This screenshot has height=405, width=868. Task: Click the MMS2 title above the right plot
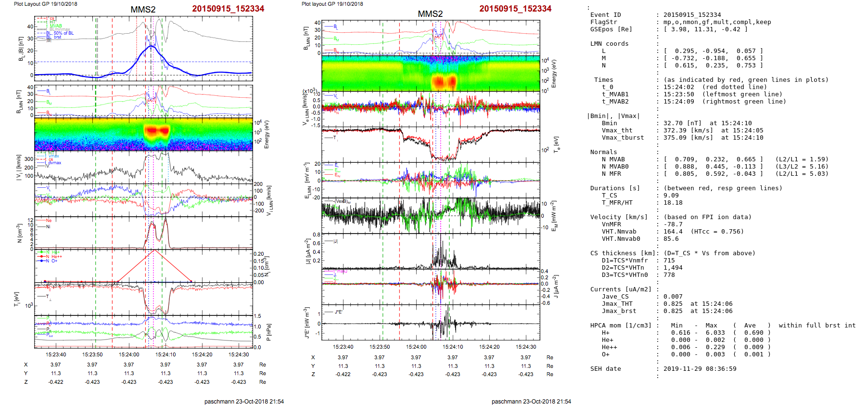(x=430, y=14)
